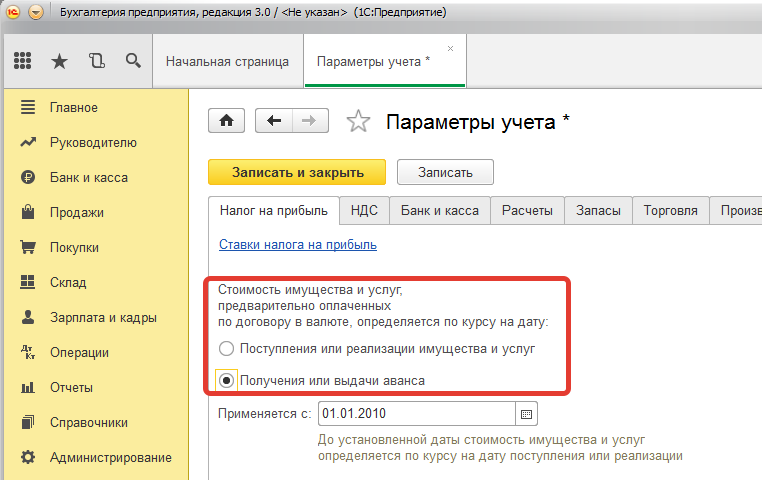Open calendar picker next to date field

tap(528, 412)
